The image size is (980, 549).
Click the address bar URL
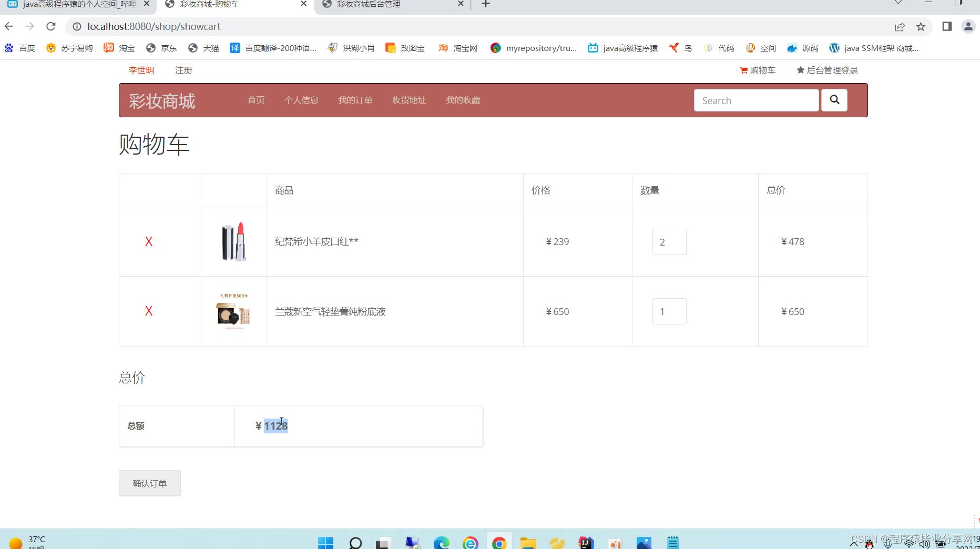click(x=154, y=26)
